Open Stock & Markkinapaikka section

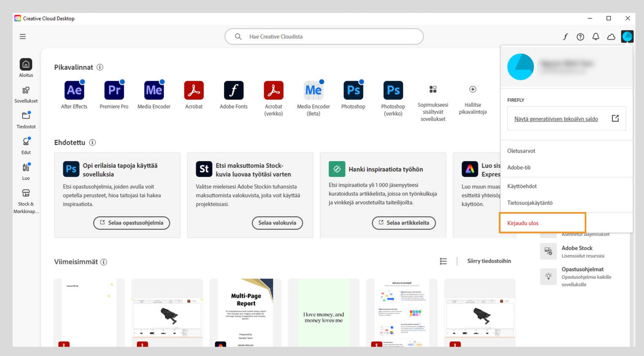coord(26,201)
